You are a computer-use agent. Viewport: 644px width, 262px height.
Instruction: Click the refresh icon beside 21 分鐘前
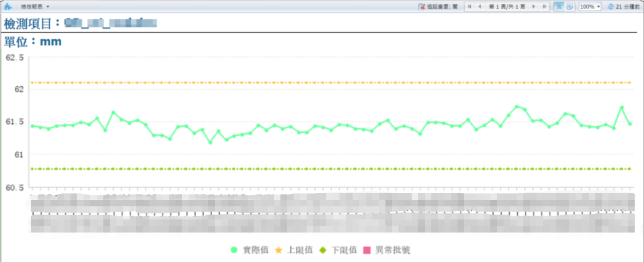pyautogui.click(x=611, y=7)
